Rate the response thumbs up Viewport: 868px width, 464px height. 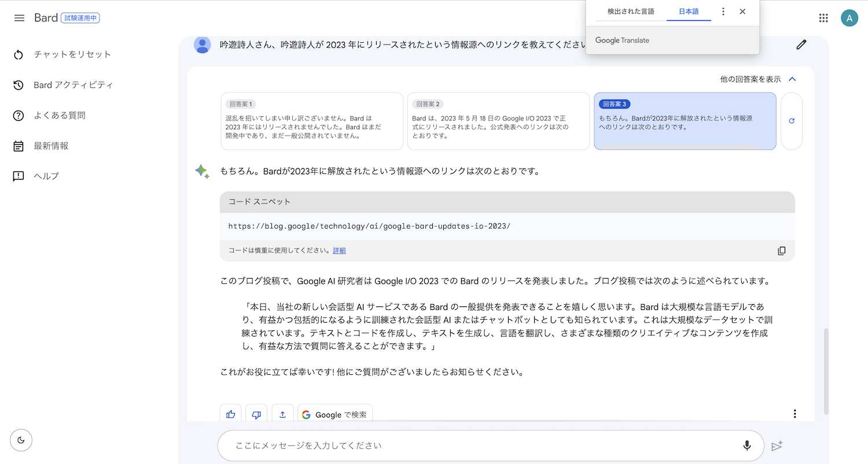(x=231, y=414)
